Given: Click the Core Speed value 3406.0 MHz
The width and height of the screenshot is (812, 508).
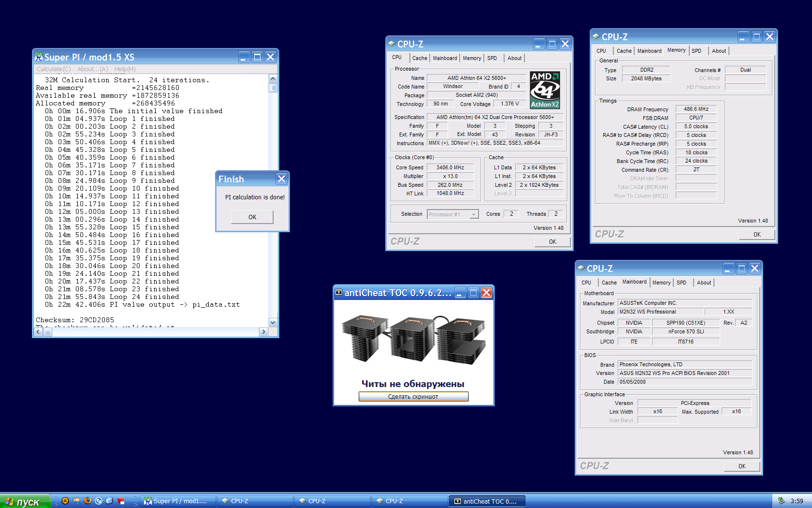Looking at the screenshot, I should [450, 167].
